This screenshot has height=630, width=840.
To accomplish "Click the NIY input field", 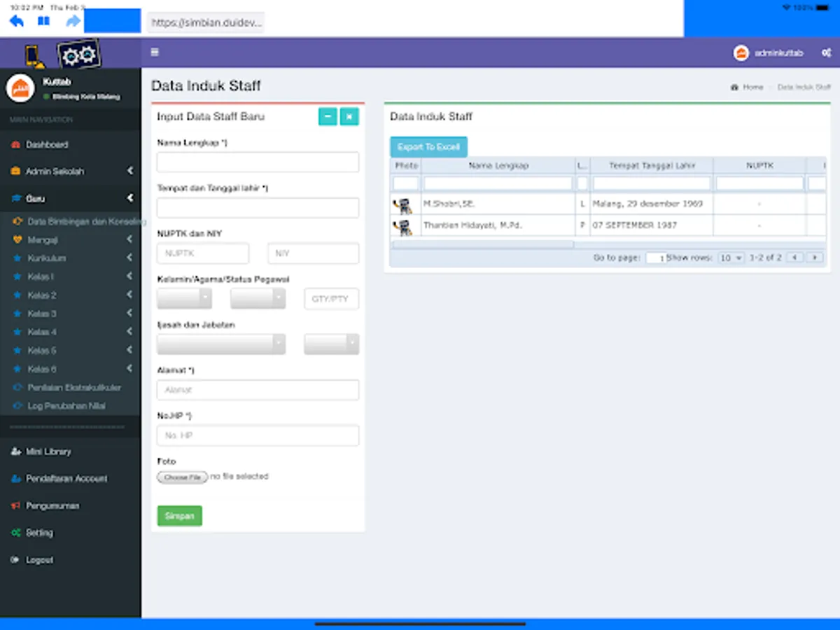I will point(313,253).
